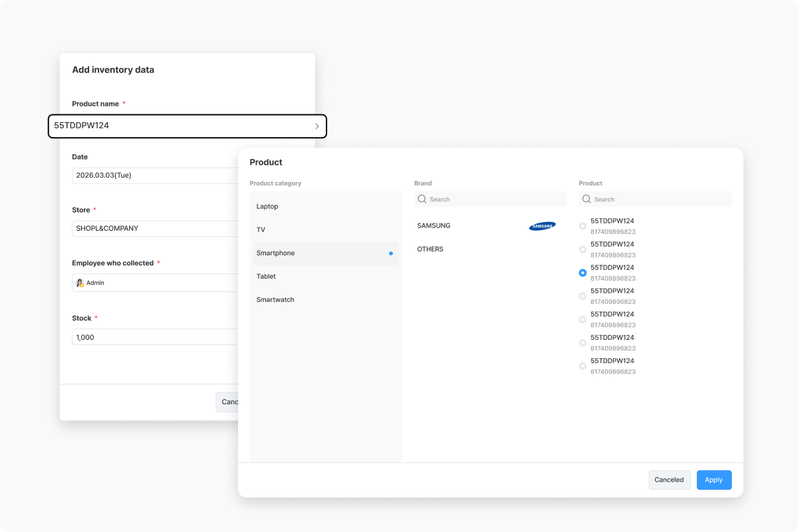Choose the Laptop product category
This screenshot has width=798, height=532.
325,207
